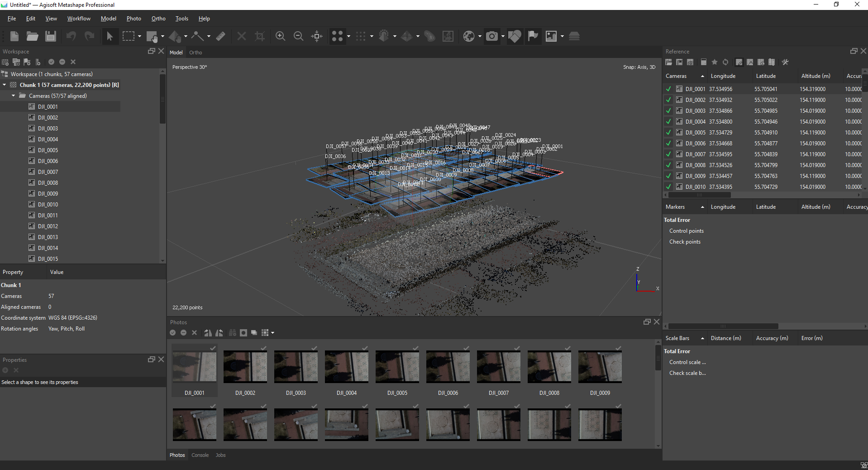This screenshot has width=868, height=470.
Task: Open the point cloud view dropdown arrow
Action: (x=348, y=36)
